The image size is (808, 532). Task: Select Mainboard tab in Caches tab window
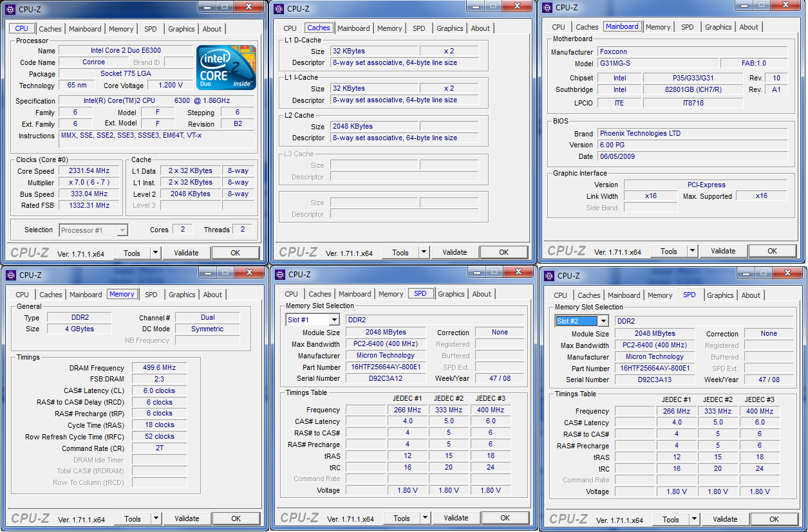pos(353,28)
